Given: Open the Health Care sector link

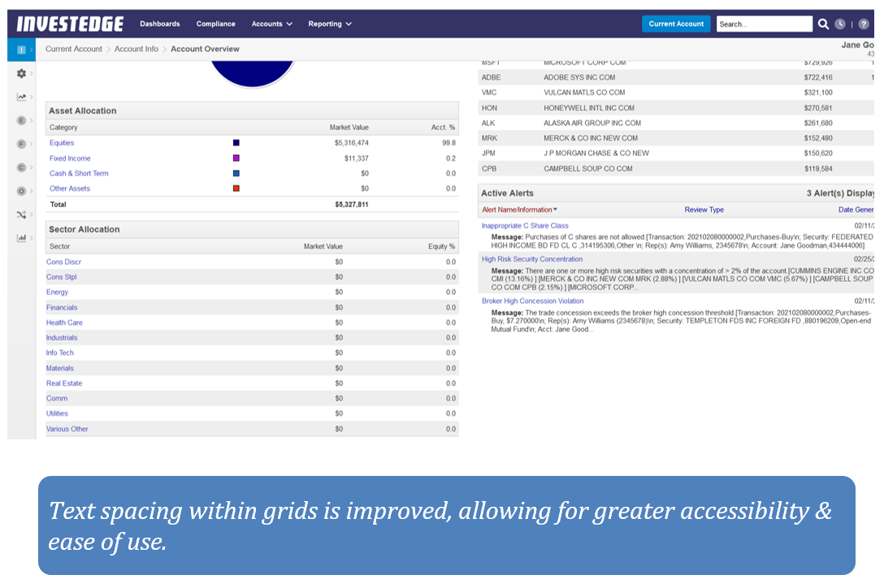Looking at the screenshot, I should click(x=64, y=323).
